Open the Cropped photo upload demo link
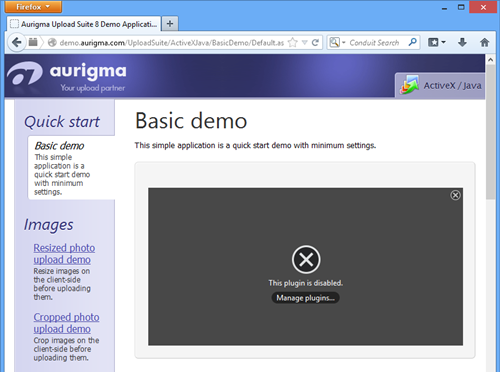Viewport: 500px width, 372px height. tap(66, 323)
